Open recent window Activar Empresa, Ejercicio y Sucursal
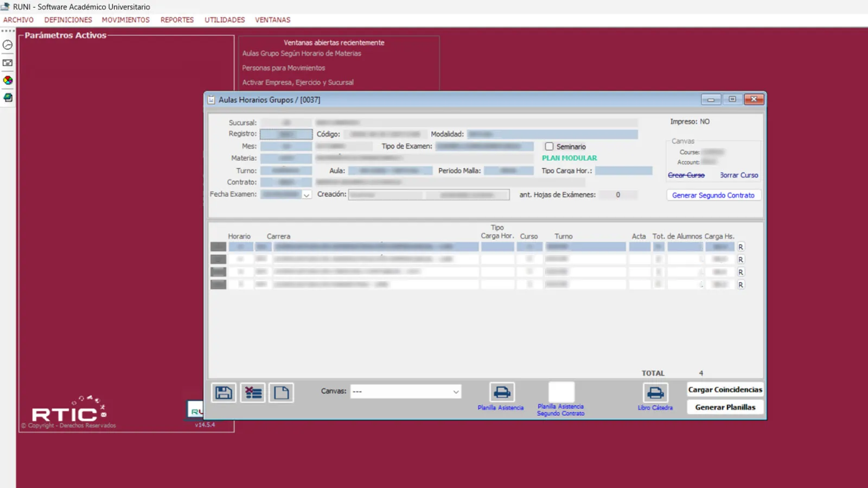The image size is (868, 488). point(298,82)
